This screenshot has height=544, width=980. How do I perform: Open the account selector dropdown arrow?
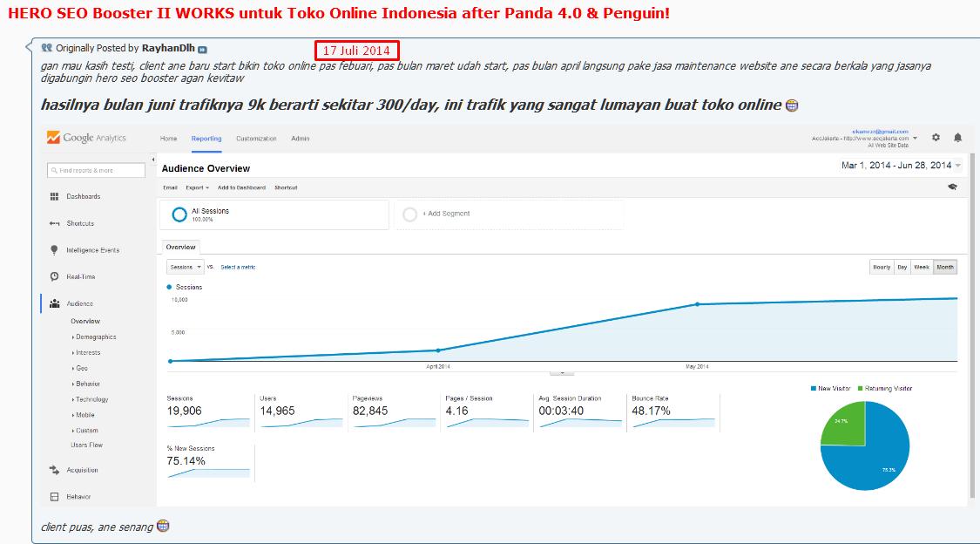pyautogui.click(x=915, y=139)
